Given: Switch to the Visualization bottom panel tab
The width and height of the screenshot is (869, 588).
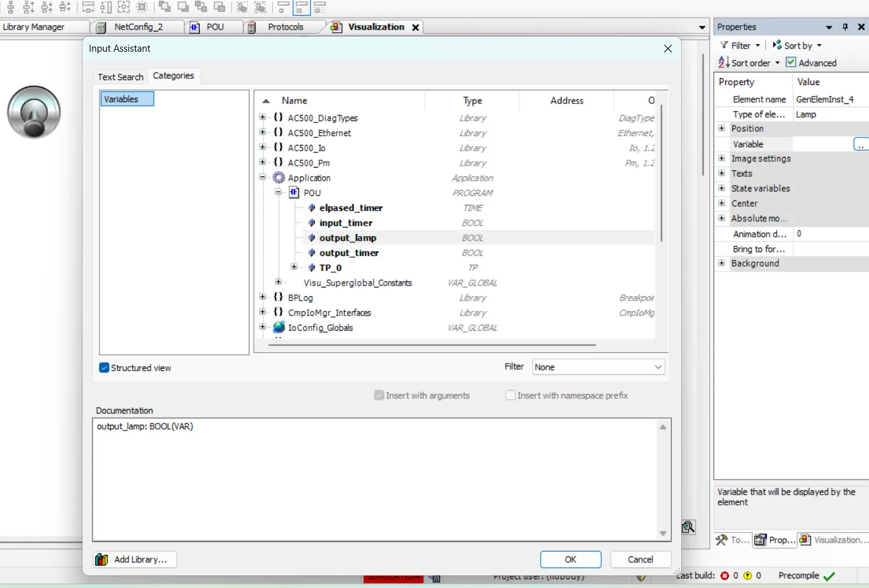Looking at the screenshot, I should click(833, 540).
